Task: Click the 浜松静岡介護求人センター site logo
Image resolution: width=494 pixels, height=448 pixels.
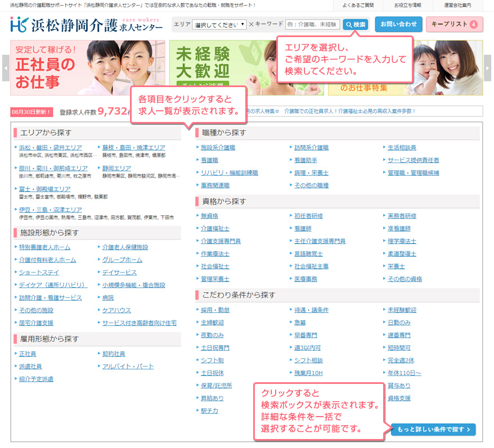Action: [86, 25]
